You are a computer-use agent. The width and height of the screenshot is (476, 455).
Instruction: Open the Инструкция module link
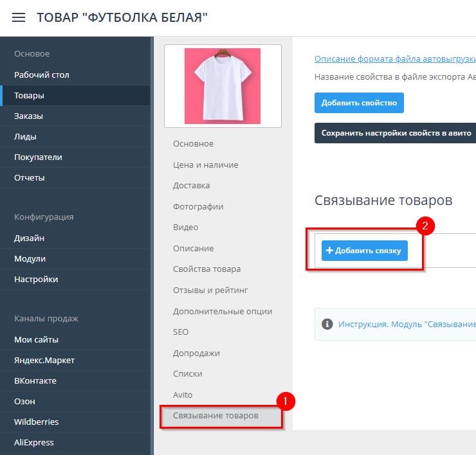(x=407, y=324)
